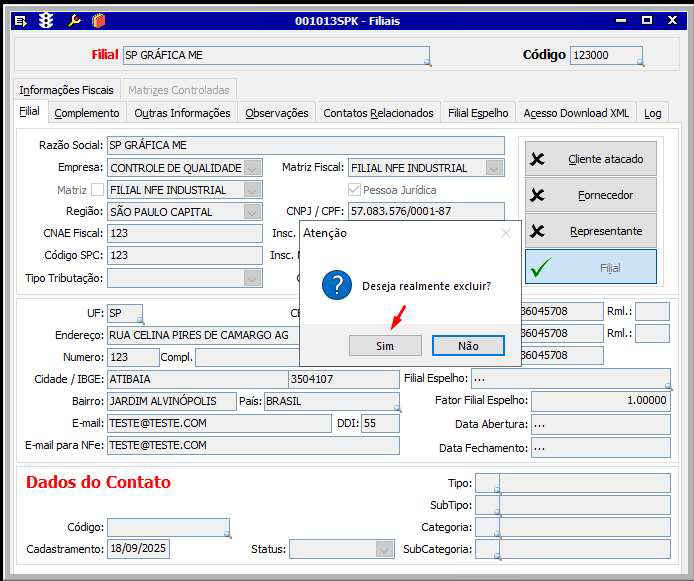Close the Atenção dialog with X
Image resolution: width=694 pixels, height=581 pixels.
pyautogui.click(x=505, y=233)
